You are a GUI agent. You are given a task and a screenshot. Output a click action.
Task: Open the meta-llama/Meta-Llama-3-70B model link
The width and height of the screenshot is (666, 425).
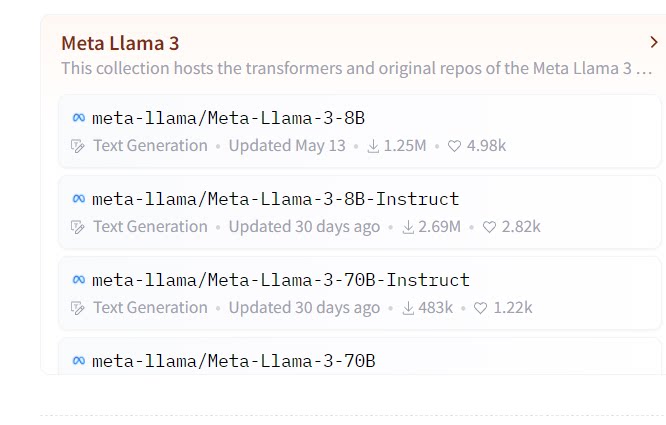pos(233,360)
